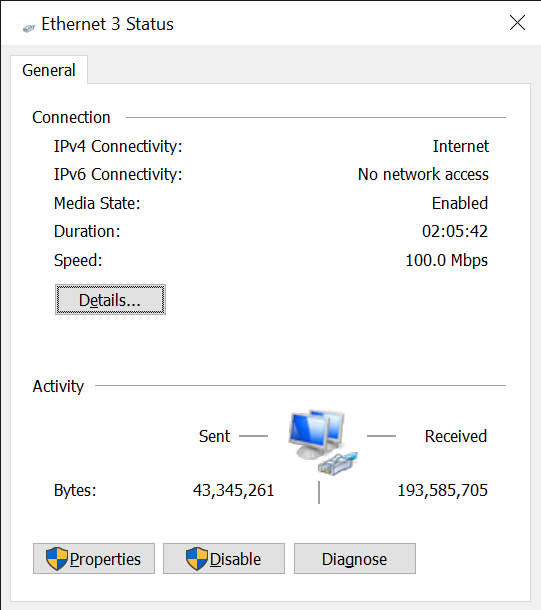Select the General tab
The width and height of the screenshot is (541, 610).
tap(49, 70)
